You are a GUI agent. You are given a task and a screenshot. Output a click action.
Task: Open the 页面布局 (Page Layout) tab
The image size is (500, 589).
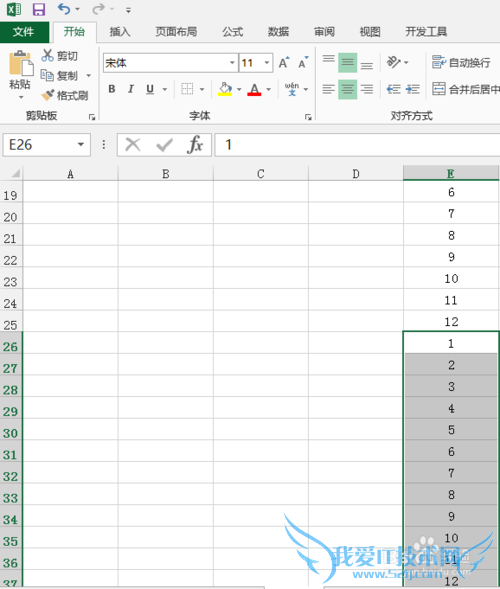point(176,32)
